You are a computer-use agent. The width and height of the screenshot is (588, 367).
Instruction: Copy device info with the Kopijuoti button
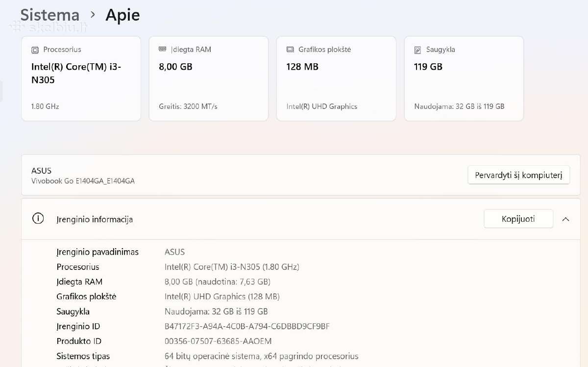pyautogui.click(x=518, y=219)
